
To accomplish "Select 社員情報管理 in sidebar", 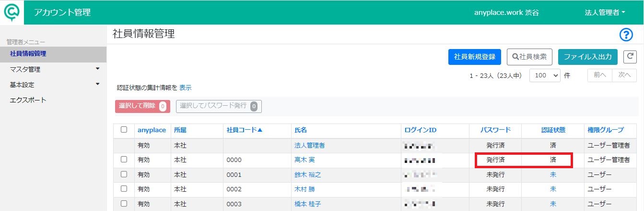I will 53,54.
